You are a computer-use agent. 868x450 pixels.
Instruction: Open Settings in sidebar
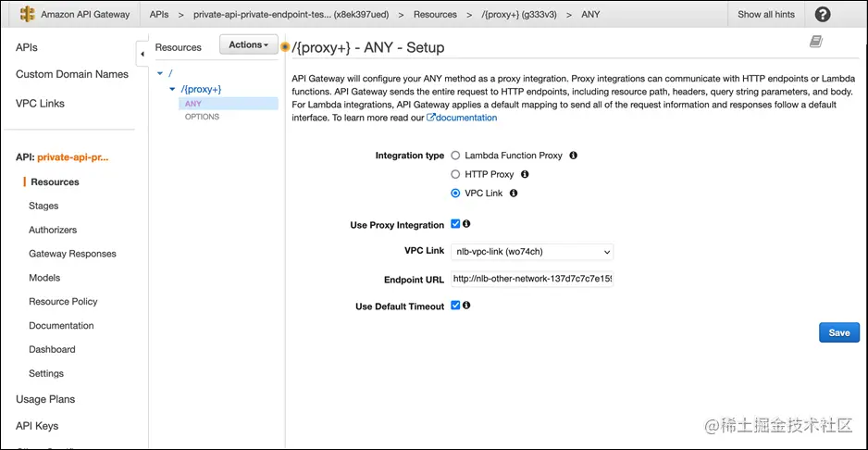point(46,373)
